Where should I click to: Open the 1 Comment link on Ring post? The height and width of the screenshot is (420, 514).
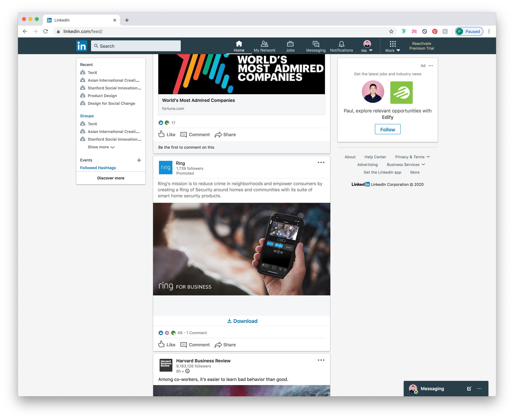click(x=196, y=333)
